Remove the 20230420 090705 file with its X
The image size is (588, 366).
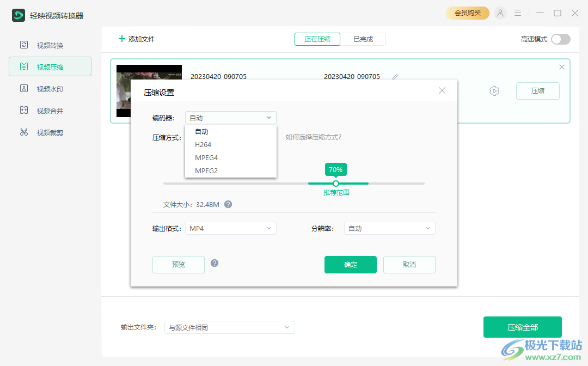pyautogui.click(x=561, y=66)
